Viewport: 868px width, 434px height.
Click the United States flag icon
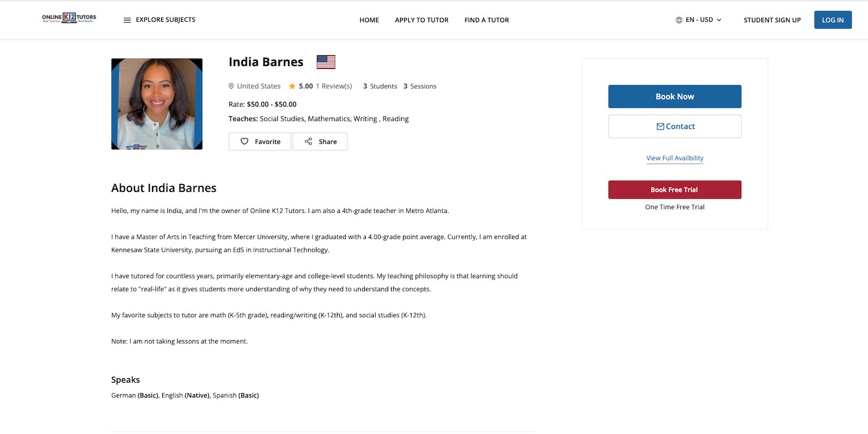pos(326,62)
